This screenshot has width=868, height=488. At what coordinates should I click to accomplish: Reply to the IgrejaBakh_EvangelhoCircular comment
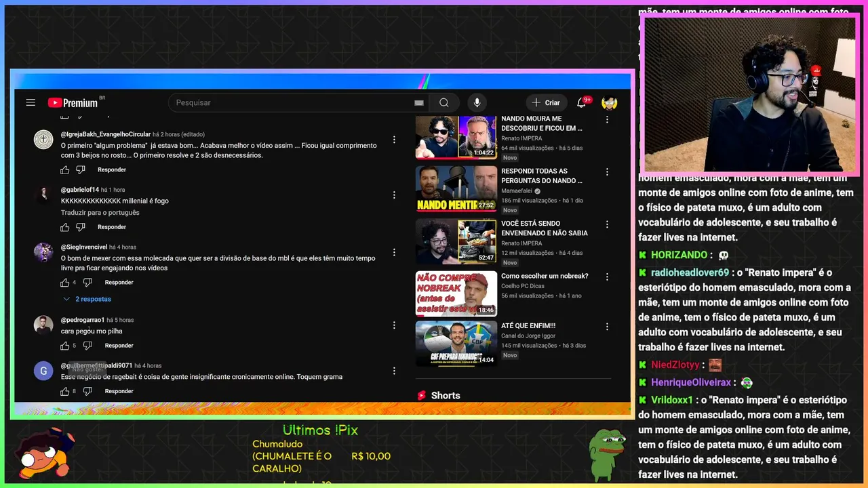[x=112, y=170]
